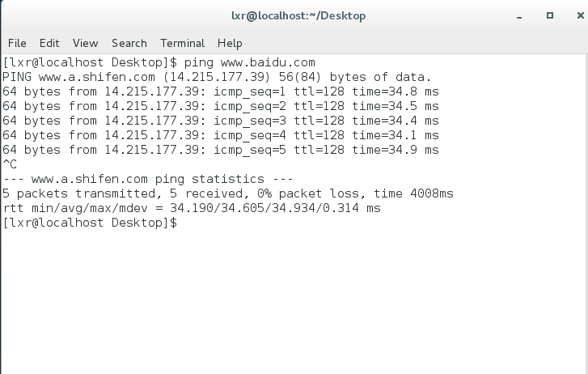Viewport: 588px width, 374px height.
Task: Click the ping www.baidu.com command text
Action: pos(249,62)
